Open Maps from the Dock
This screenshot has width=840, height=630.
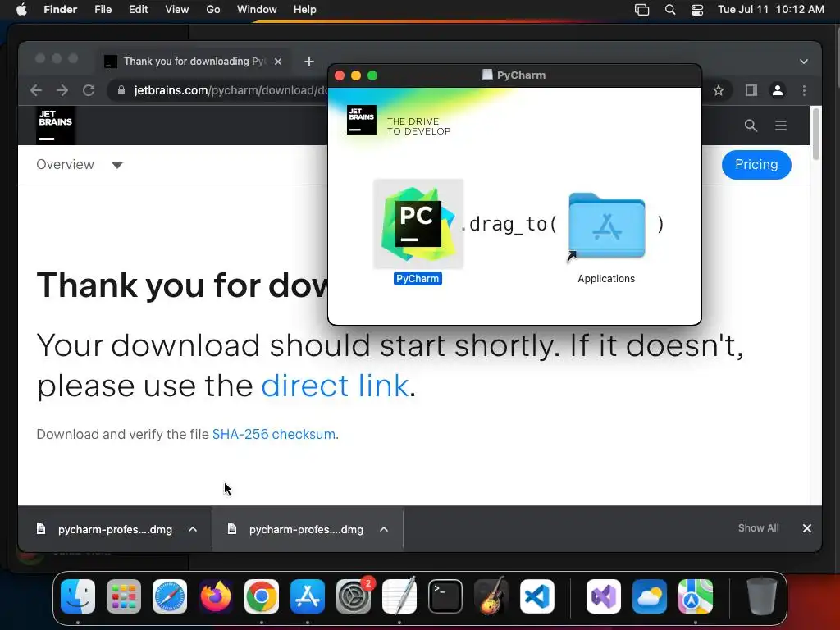pyautogui.click(x=696, y=596)
